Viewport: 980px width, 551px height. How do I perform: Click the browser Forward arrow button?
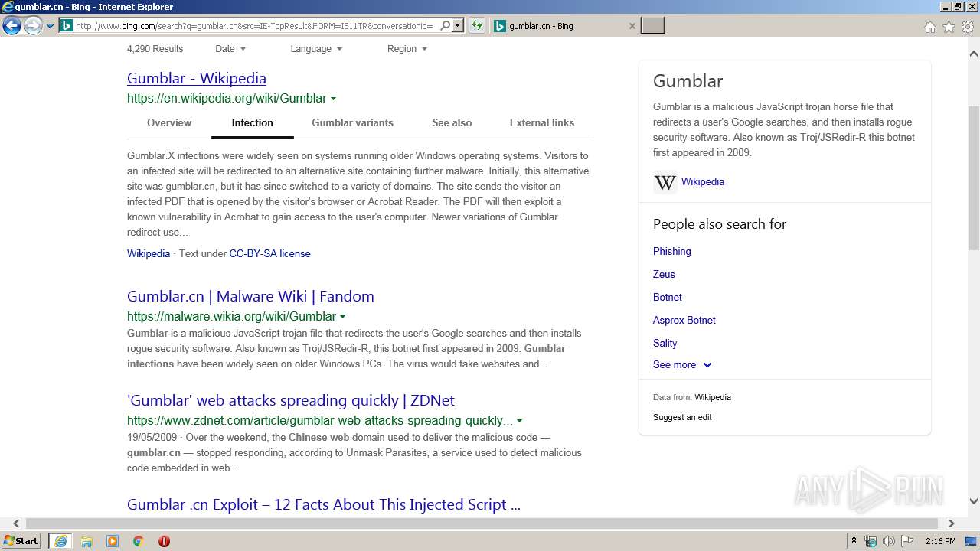coord(32,26)
